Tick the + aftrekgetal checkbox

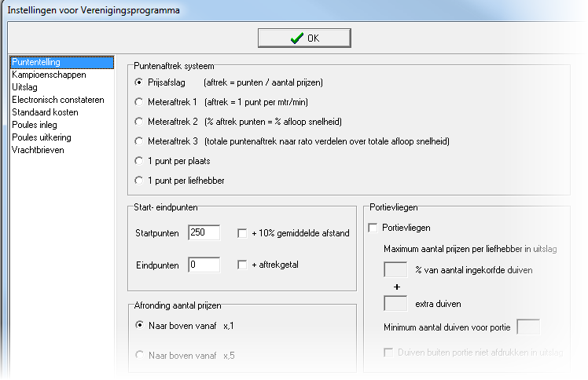coord(242,265)
